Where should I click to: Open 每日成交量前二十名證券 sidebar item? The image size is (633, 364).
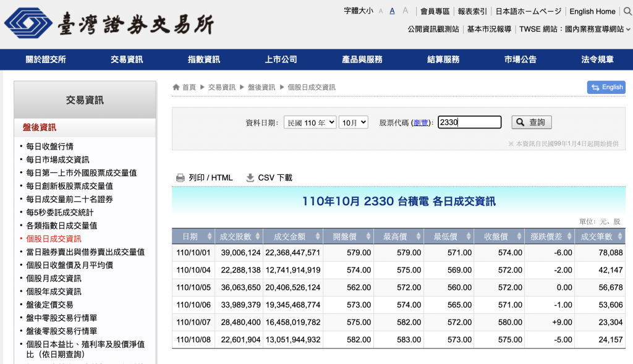(69, 200)
